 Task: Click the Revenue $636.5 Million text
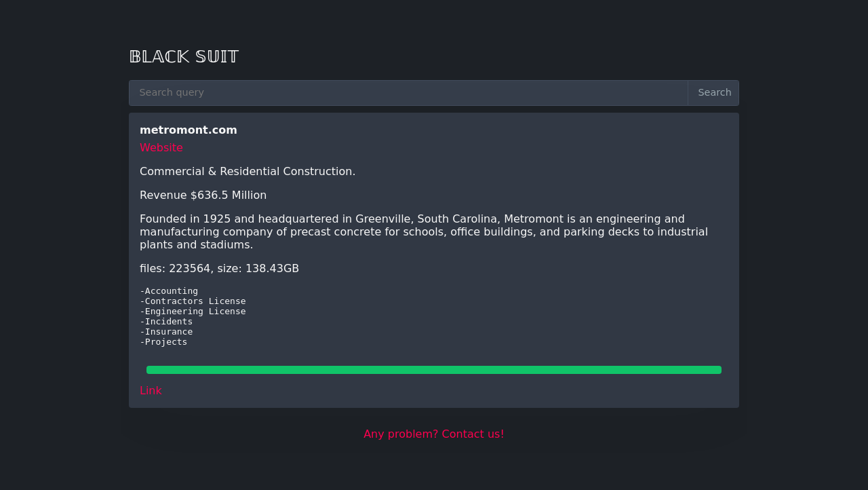(203, 195)
